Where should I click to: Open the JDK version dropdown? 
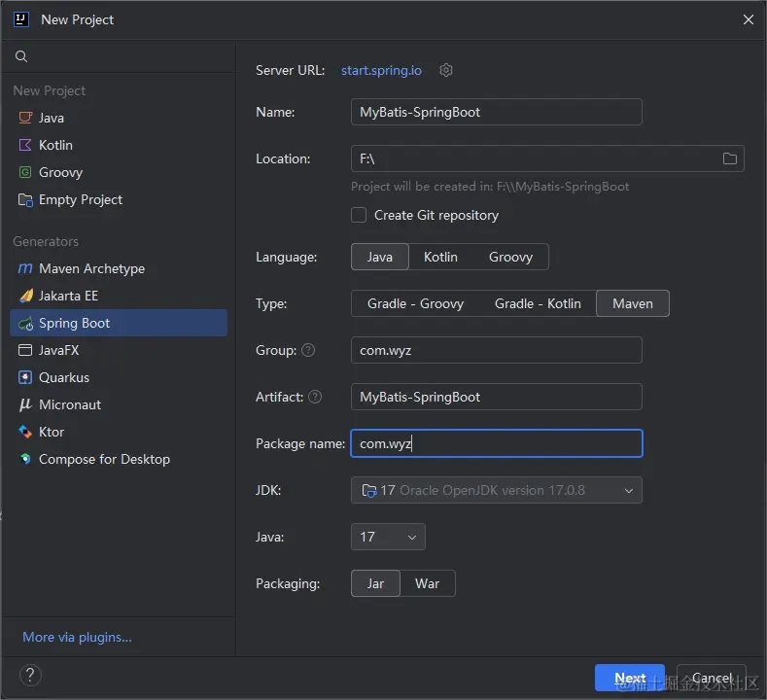point(497,490)
